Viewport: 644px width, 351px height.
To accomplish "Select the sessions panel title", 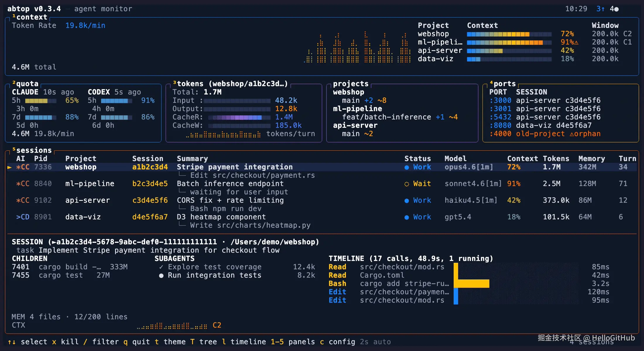I will [34, 150].
